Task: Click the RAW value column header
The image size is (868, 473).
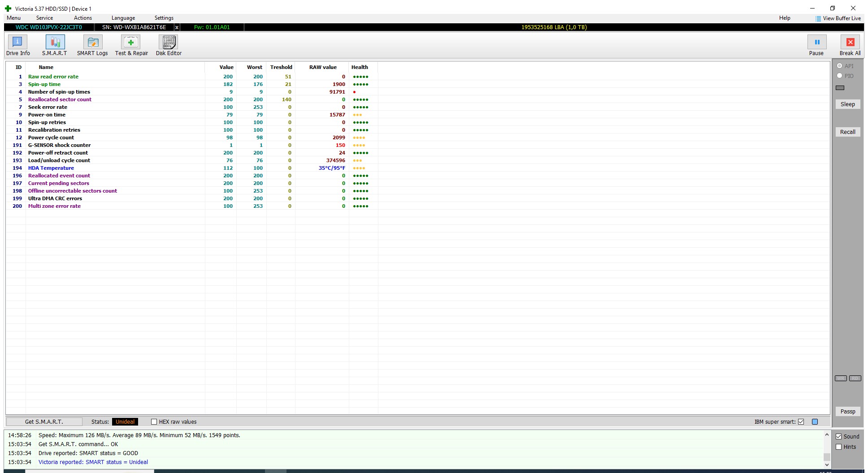Action: click(x=323, y=67)
